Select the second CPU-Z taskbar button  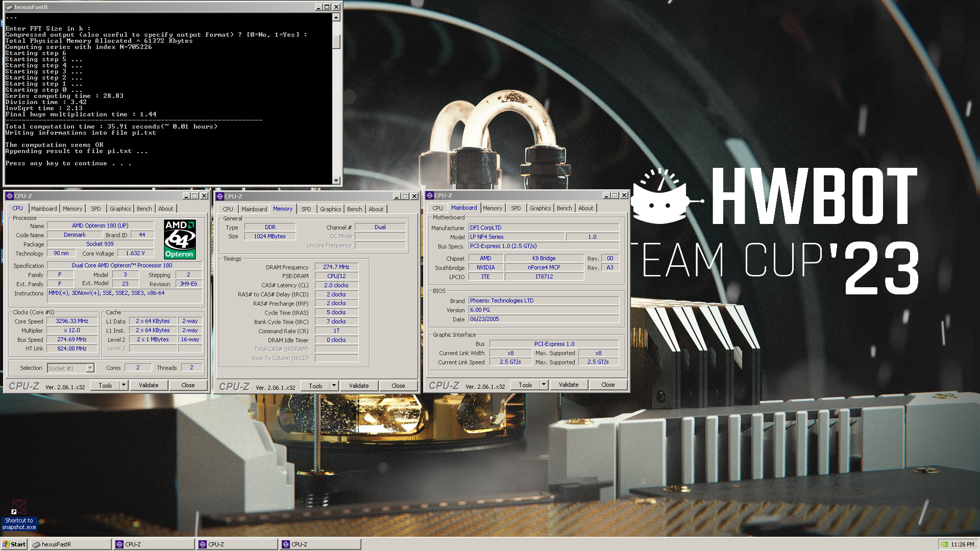pos(238,544)
